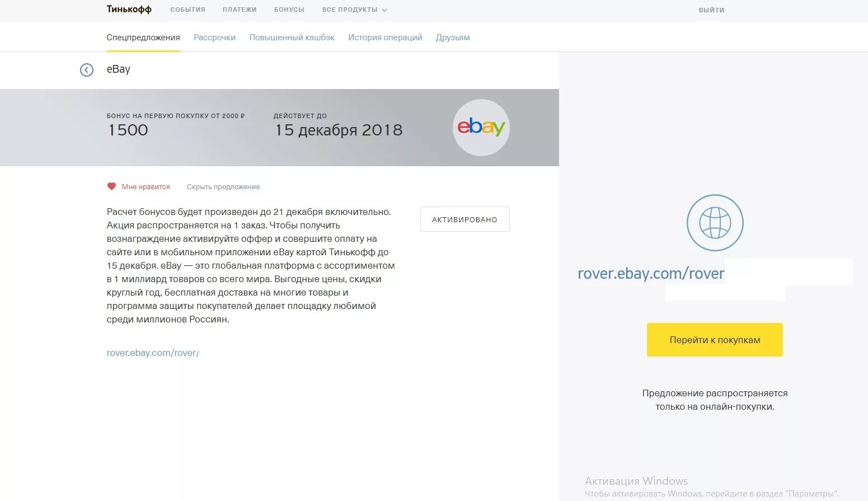This screenshot has width=868, height=501.
Task: Select the Спецпредложения tab
Action: [x=143, y=38]
